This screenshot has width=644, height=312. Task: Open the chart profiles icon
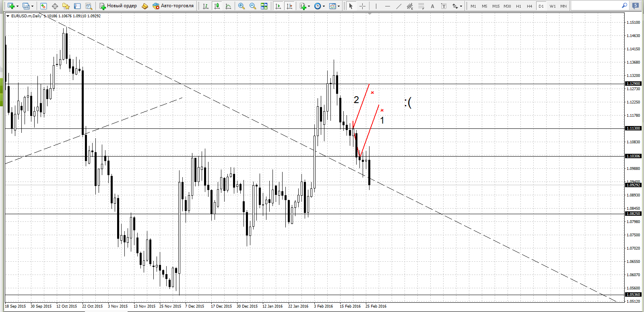(x=26, y=6)
